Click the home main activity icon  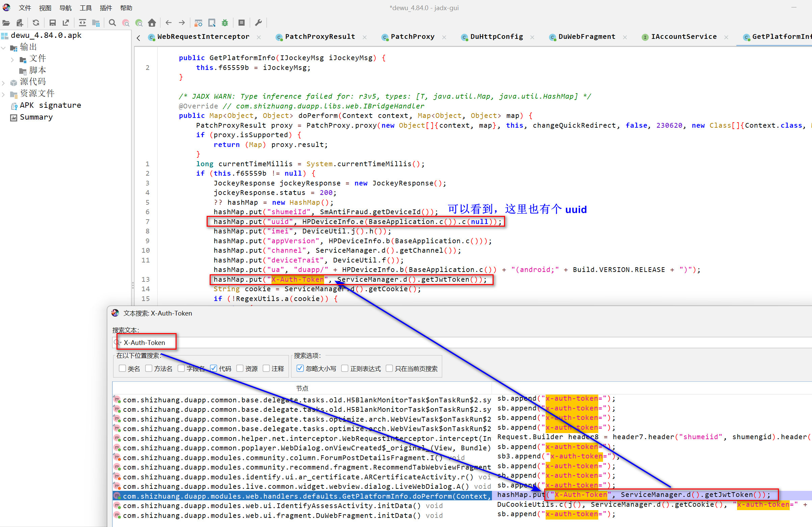[x=152, y=23]
